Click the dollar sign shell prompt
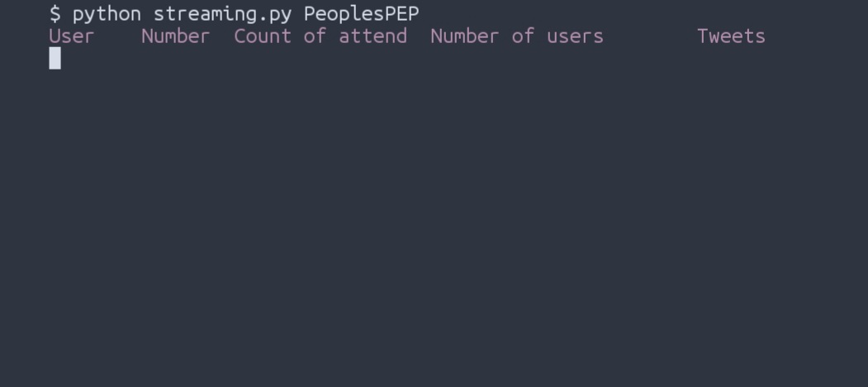Viewport: 868px width, 387px height. click(x=55, y=14)
